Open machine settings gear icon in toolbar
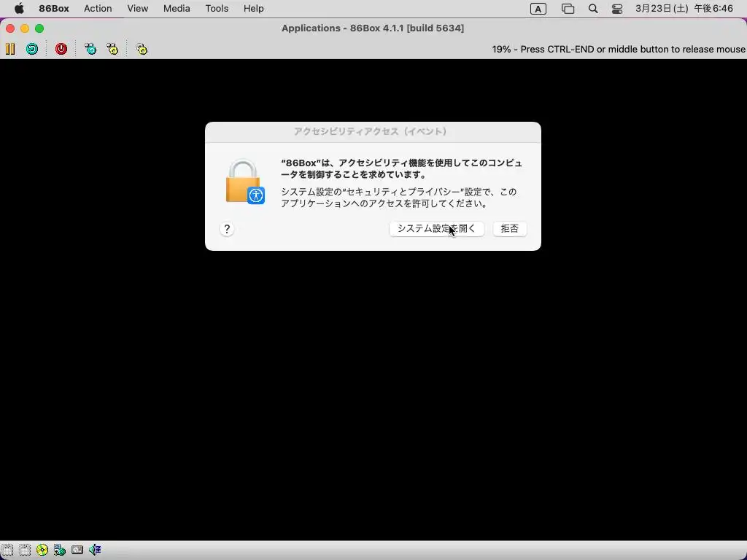Image resolution: width=747 pixels, height=560 pixels. coord(142,49)
